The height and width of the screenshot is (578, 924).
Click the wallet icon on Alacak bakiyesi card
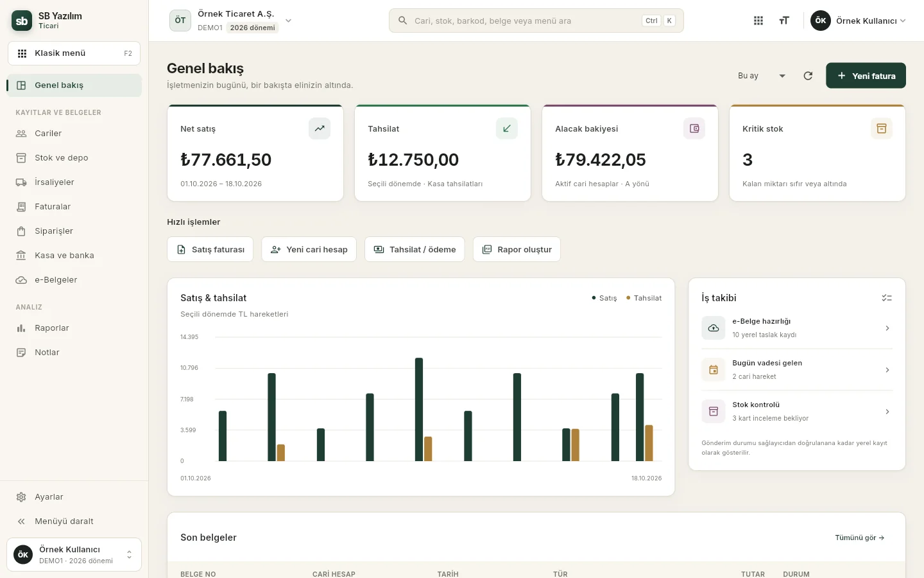coord(694,128)
